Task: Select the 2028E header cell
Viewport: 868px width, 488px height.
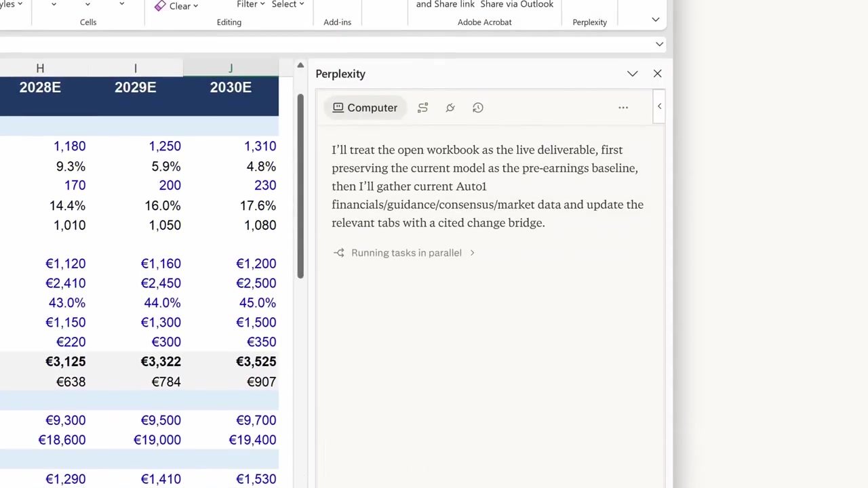Action: point(40,87)
